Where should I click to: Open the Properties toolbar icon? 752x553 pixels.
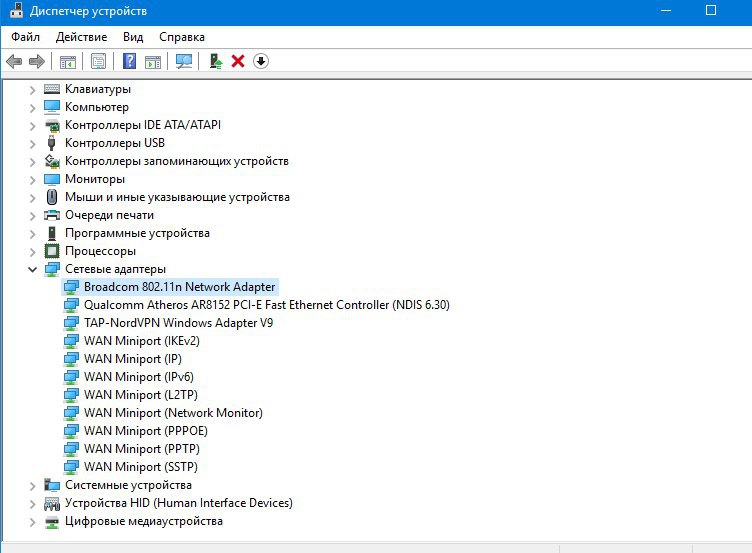click(98, 61)
